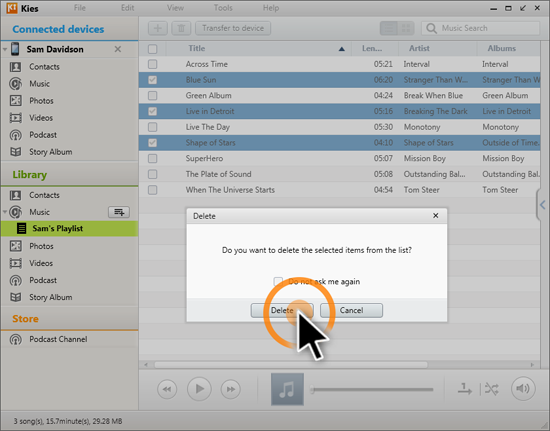Check the SuperHero song checkbox
Screen dimensions: 550x431
point(153,159)
